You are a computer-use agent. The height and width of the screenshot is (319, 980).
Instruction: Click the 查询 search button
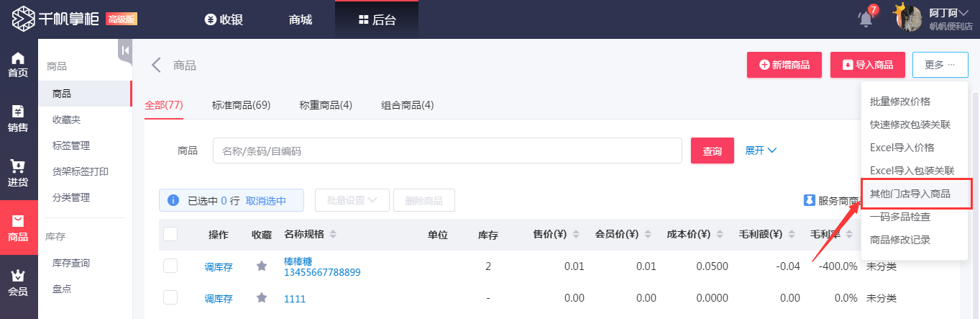tap(712, 150)
